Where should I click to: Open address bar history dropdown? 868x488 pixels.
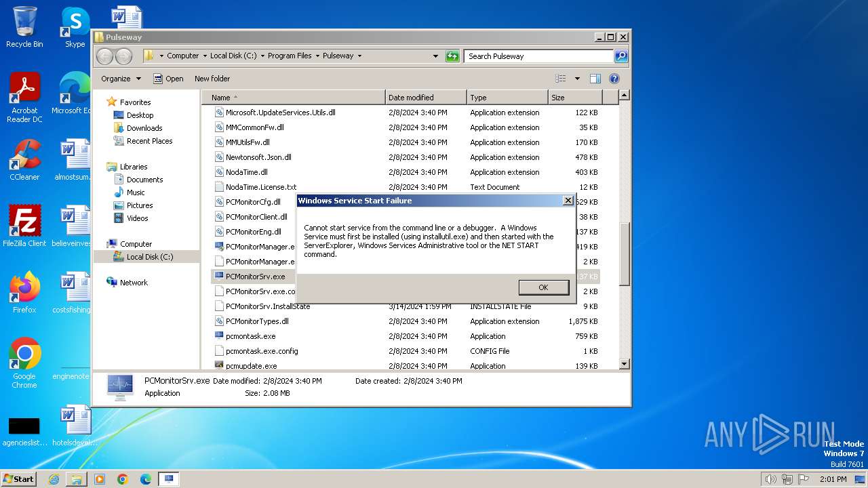pyautogui.click(x=435, y=56)
